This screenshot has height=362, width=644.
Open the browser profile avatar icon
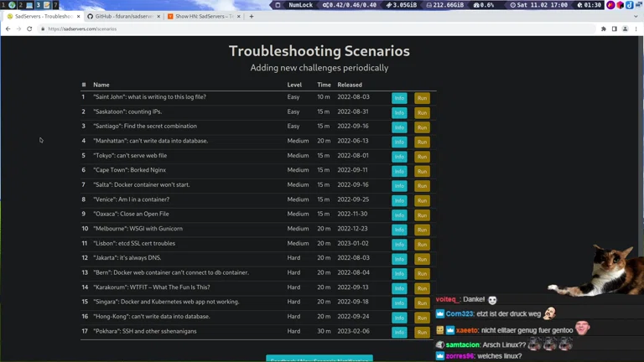coord(625,28)
